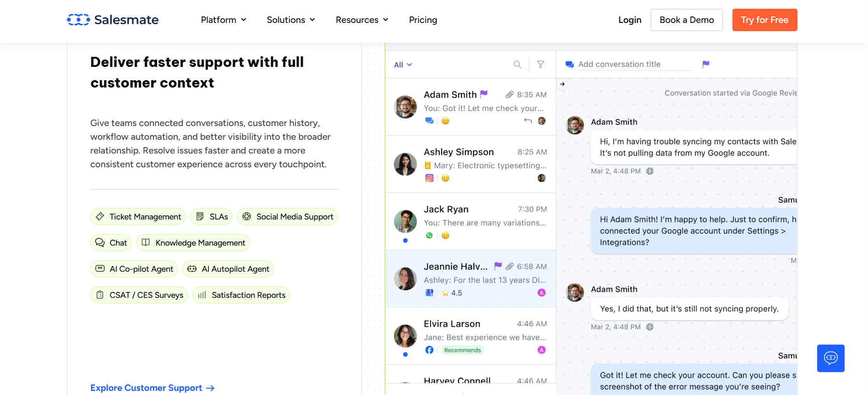Click the Instagram icon under Ashley Simpson
This screenshot has width=868, height=395.
(429, 178)
